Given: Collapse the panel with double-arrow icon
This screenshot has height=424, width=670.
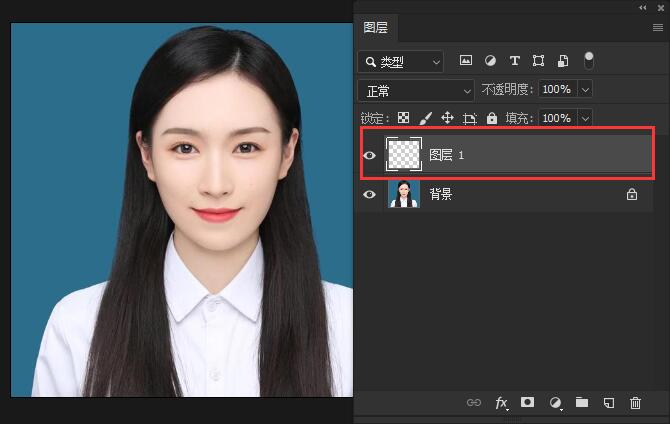Looking at the screenshot, I should pos(642,8).
